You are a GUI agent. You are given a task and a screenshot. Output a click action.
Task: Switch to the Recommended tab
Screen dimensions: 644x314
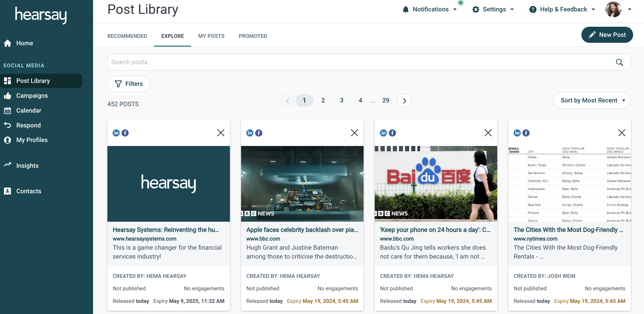point(127,36)
